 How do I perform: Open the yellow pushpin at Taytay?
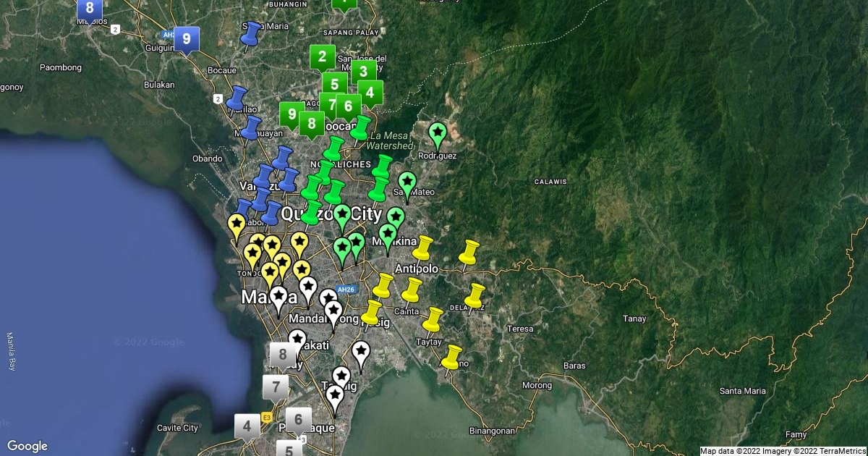coord(433,319)
